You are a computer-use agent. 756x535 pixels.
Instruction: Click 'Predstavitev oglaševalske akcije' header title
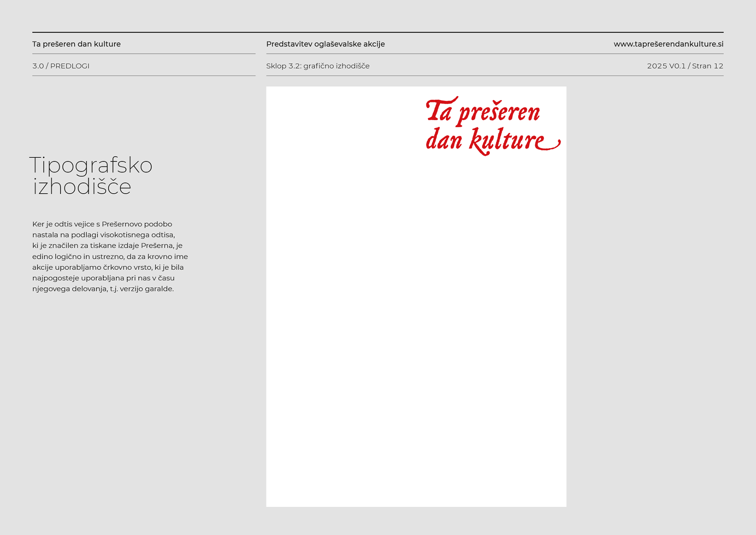point(325,44)
